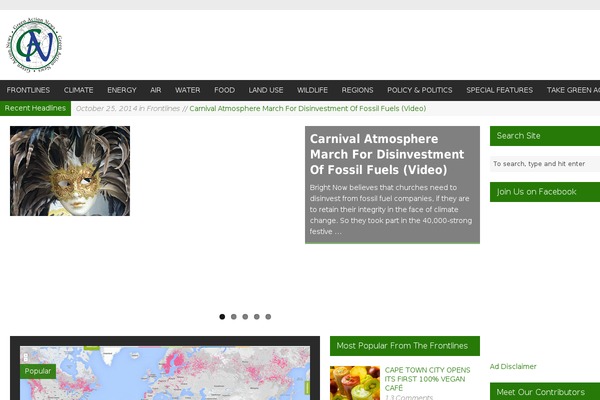Open the vegan café fruit cups thumbnail

click(x=355, y=383)
